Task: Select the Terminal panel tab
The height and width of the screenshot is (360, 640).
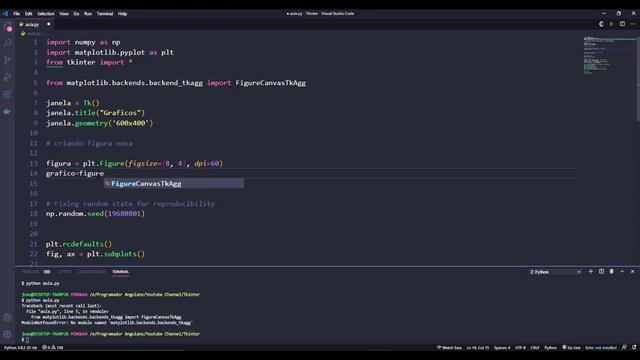Action: pos(120,272)
